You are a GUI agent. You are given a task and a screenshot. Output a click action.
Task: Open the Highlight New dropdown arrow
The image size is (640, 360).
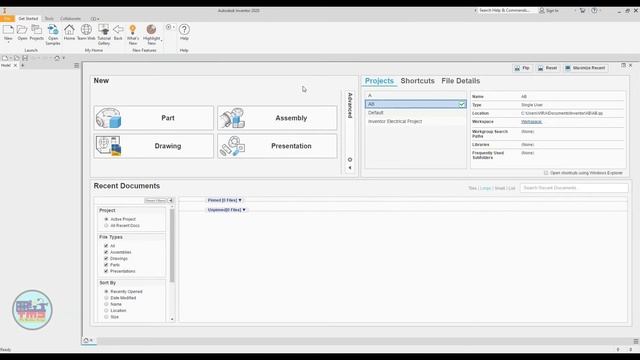coord(162,40)
